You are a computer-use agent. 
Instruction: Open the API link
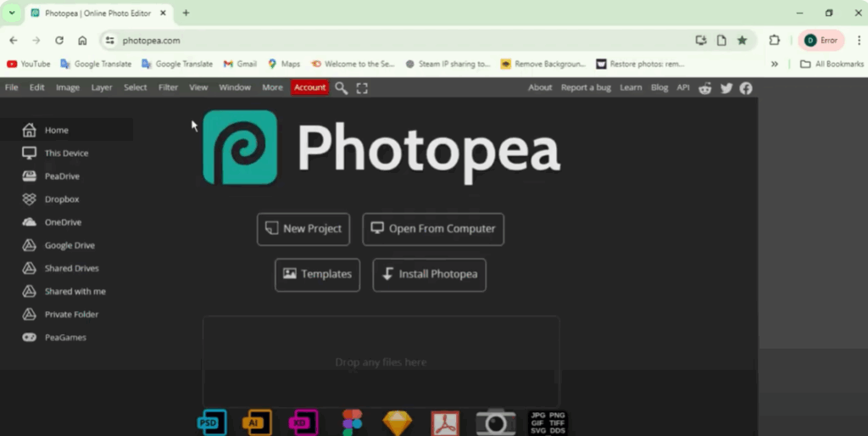[x=683, y=87]
